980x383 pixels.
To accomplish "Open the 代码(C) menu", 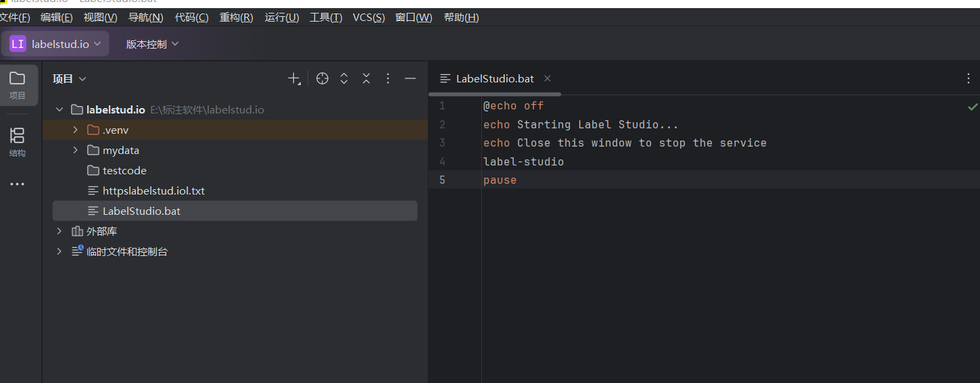I will tap(192, 18).
